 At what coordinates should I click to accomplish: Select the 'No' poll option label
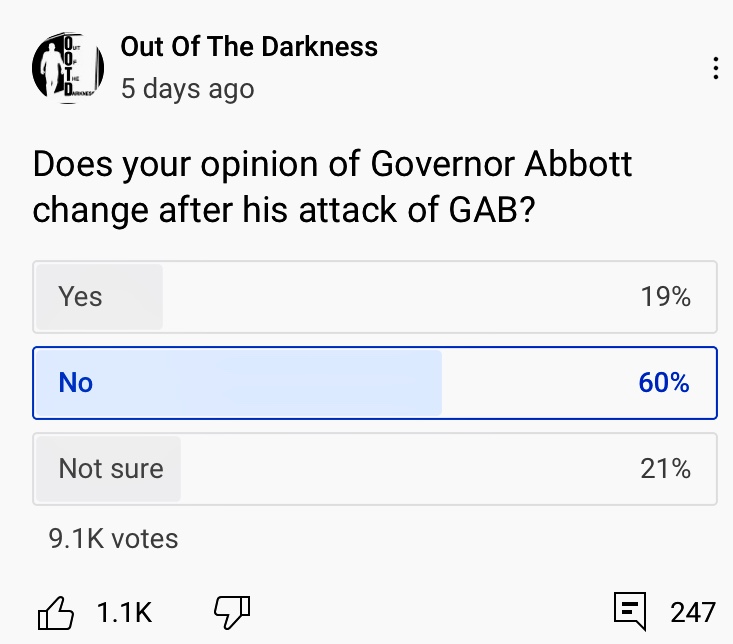[x=76, y=382]
